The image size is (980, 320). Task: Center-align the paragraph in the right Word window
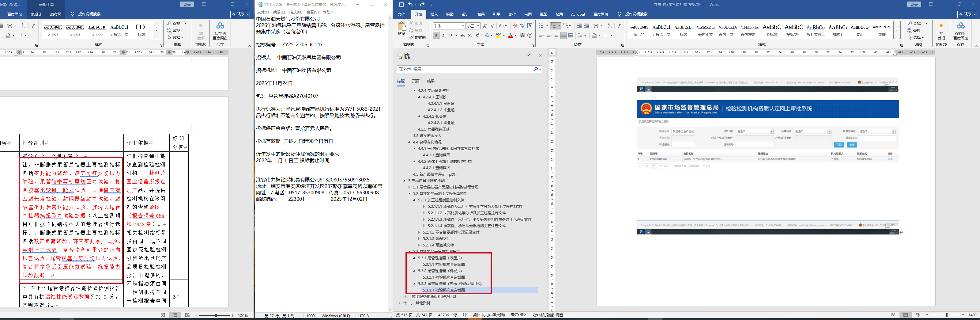pyautogui.click(x=548, y=36)
